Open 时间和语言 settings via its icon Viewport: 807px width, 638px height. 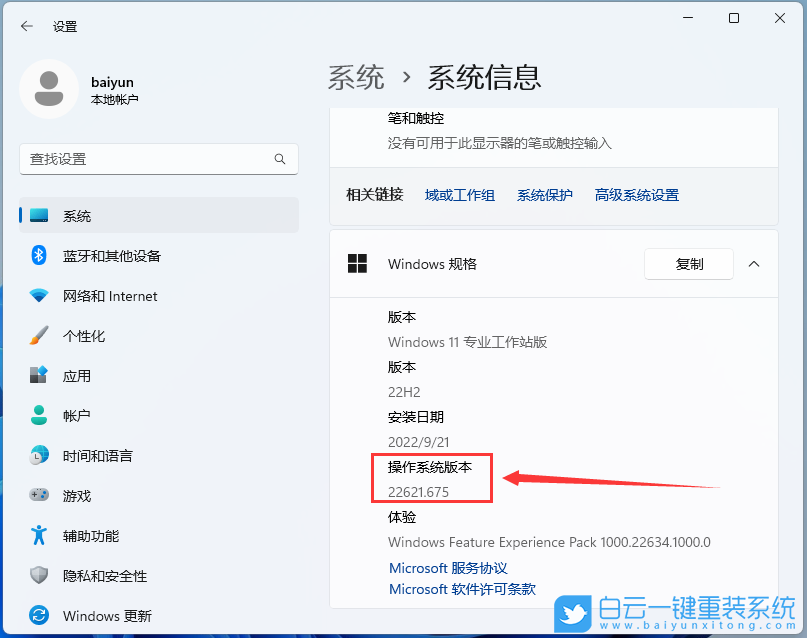[x=40, y=456]
